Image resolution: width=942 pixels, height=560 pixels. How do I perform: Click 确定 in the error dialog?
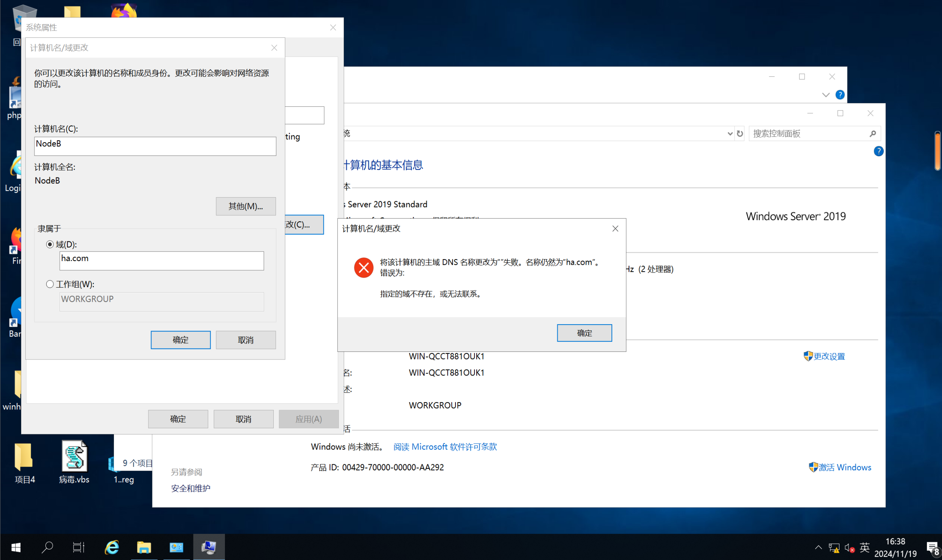(x=584, y=333)
